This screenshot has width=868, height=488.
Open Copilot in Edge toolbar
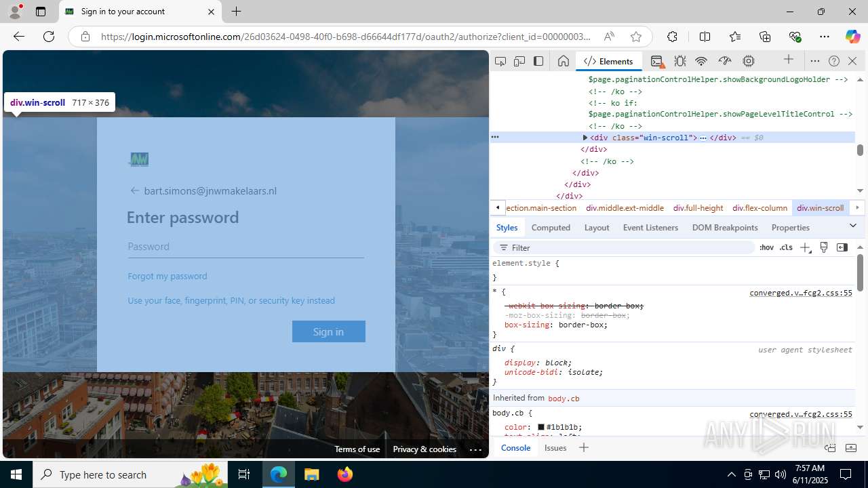[x=852, y=37]
